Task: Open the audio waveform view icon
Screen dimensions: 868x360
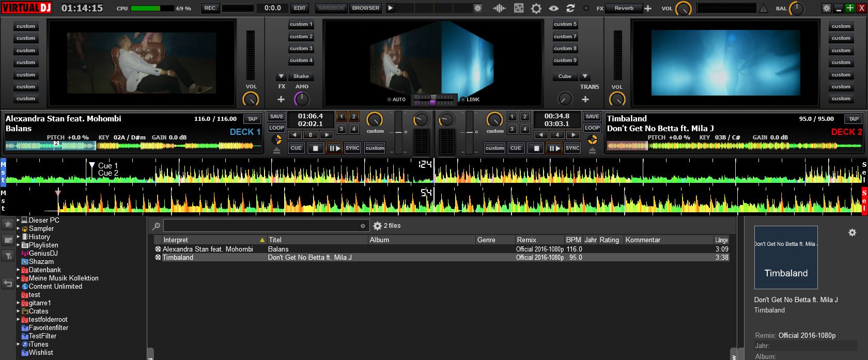Action: (x=499, y=8)
